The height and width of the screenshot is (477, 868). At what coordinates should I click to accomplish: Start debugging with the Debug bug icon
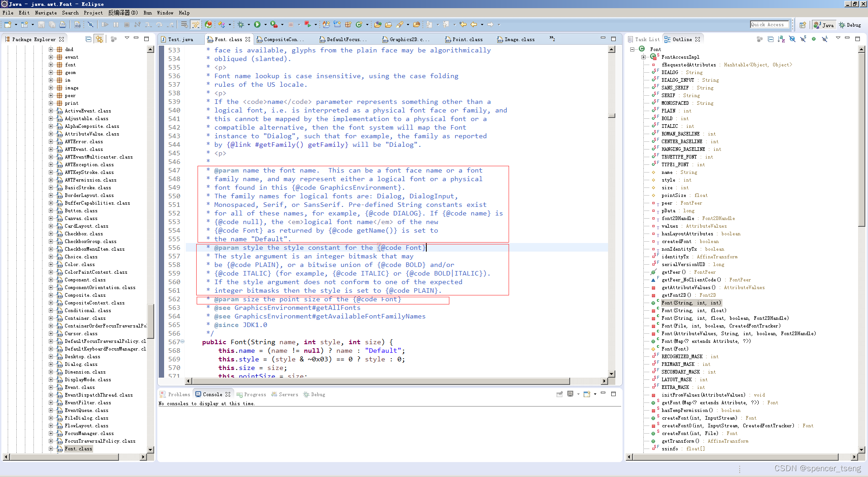click(x=241, y=24)
